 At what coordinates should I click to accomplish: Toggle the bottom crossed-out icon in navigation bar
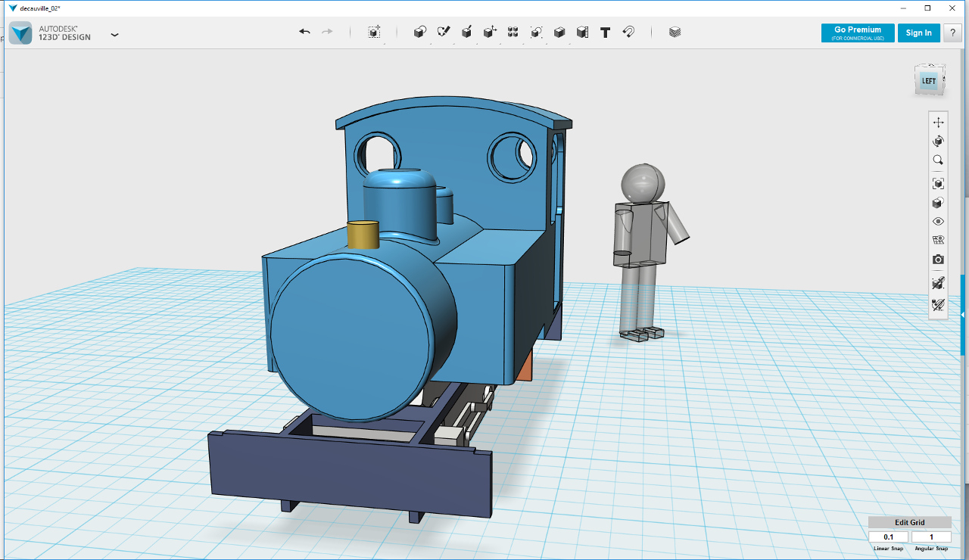point(939,305)
